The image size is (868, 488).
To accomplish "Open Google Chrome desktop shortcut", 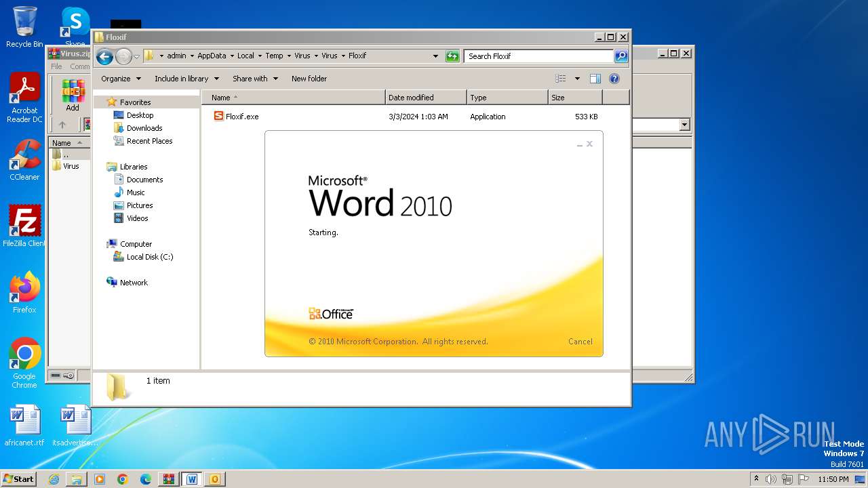I will tap(24, 363).
